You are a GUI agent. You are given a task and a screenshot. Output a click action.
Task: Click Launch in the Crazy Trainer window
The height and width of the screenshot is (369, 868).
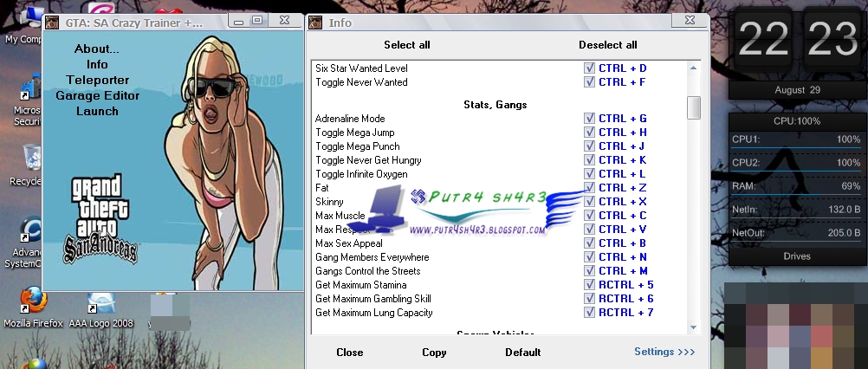point(97,111)
